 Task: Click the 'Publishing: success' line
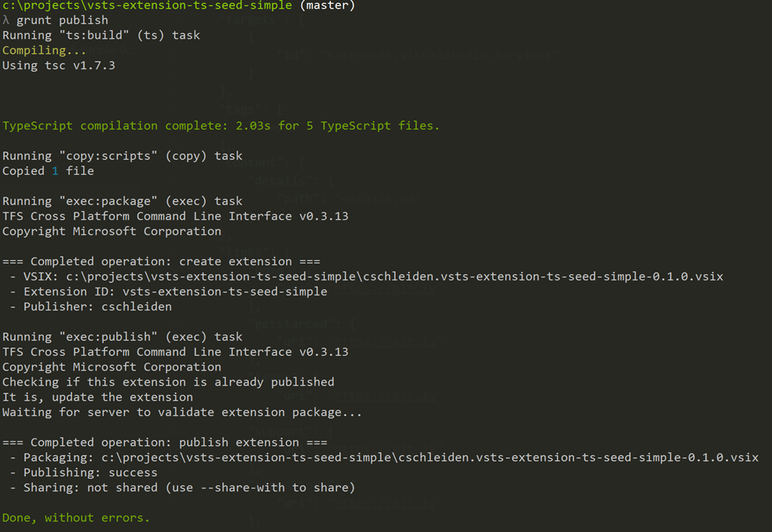pyautogui.click(x=84, y=472)
